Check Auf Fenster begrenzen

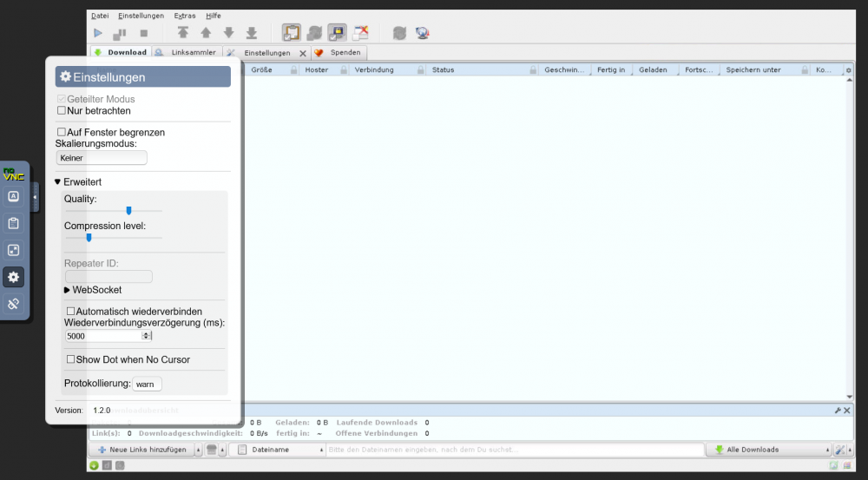click(62, 132)
